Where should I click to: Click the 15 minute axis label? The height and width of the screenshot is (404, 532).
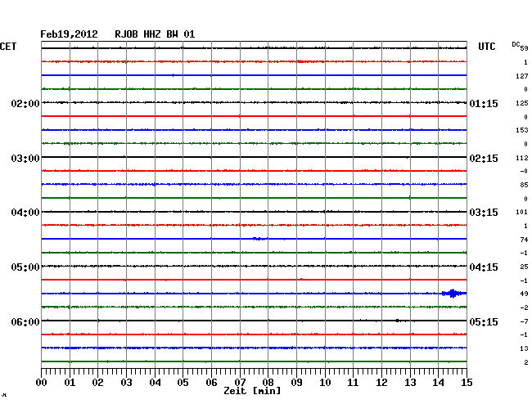coord(467,383)
